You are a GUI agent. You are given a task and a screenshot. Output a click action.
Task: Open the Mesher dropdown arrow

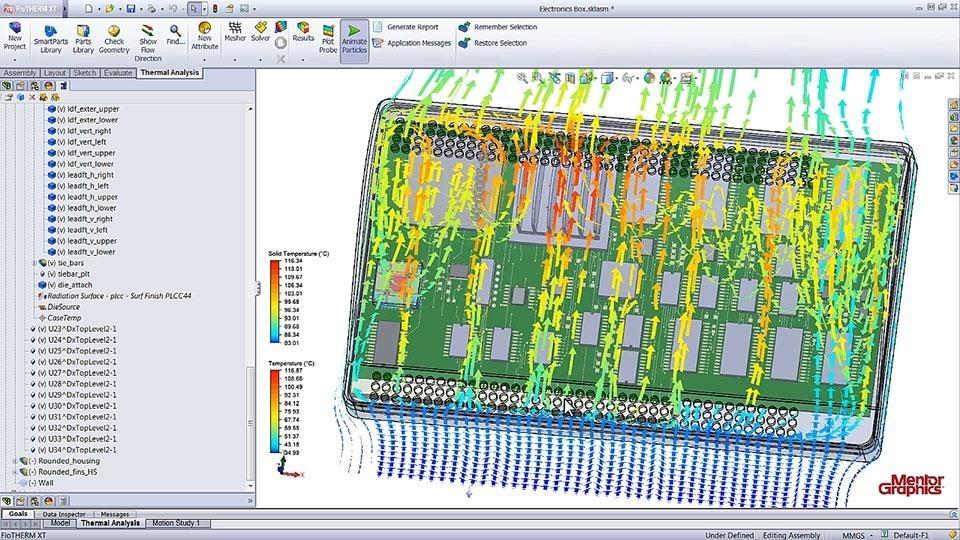(x=235, y=60)
